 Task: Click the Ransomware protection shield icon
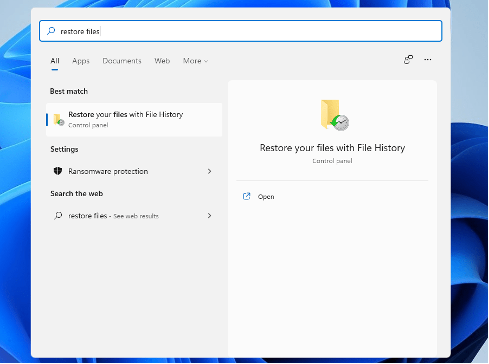click(58, 171)
